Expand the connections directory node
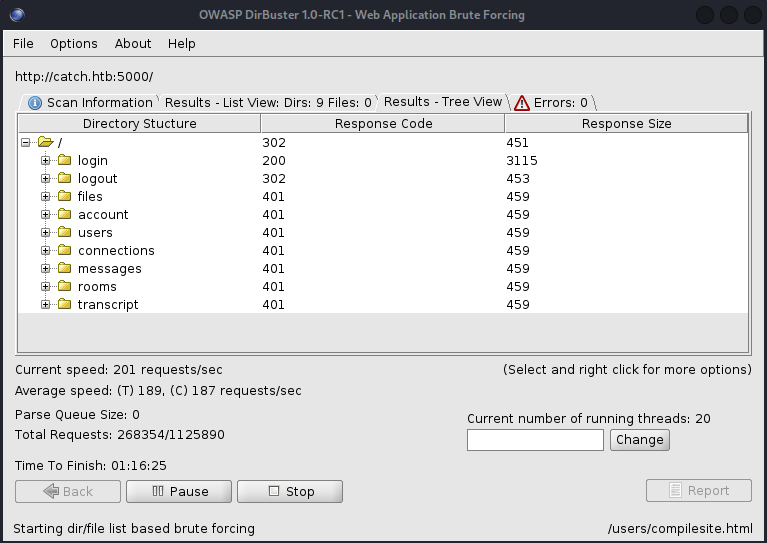 (45, 250)
